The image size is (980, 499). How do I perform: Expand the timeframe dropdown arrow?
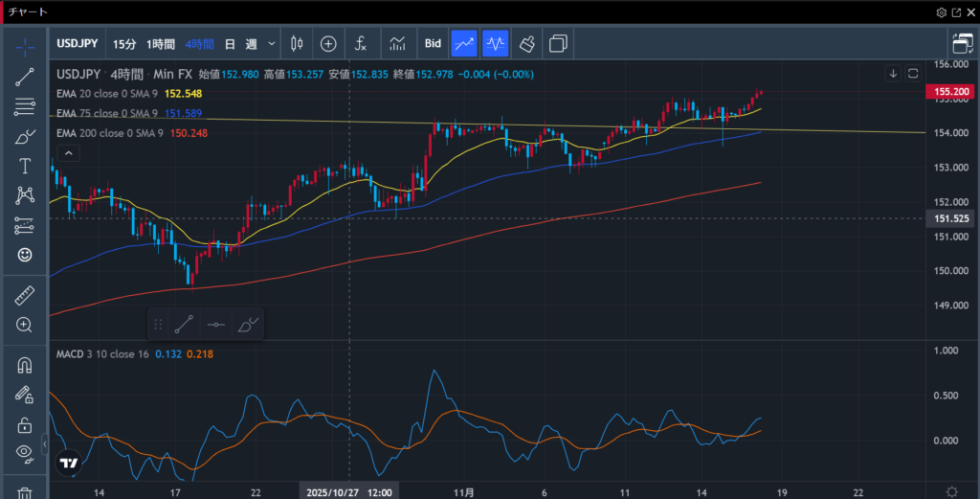272,44
